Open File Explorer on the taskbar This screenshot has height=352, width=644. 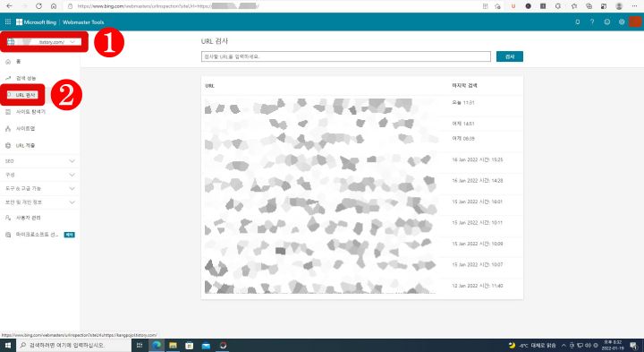click(x=173, y=346)
